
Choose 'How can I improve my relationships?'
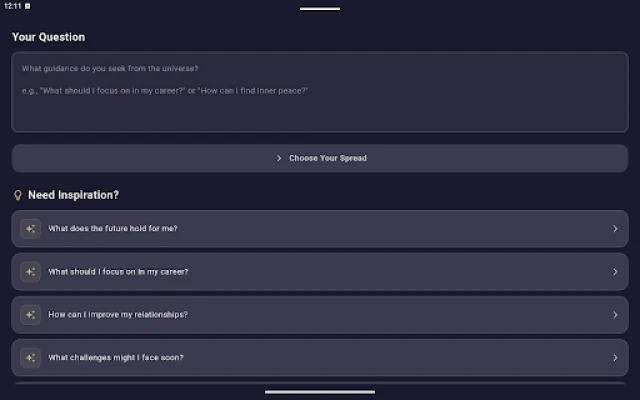tap(118, 315)
